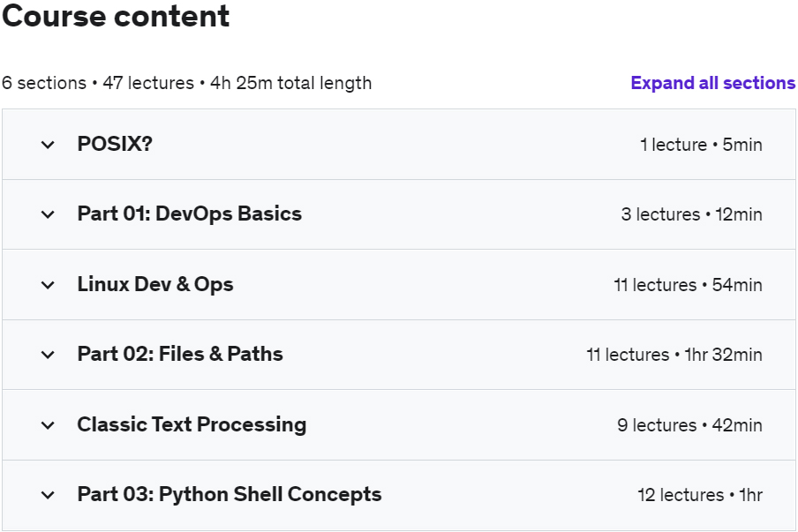Click the '9 lectures • 42min' summary
The width and height of the screenshot is (798, 532).
689,425
